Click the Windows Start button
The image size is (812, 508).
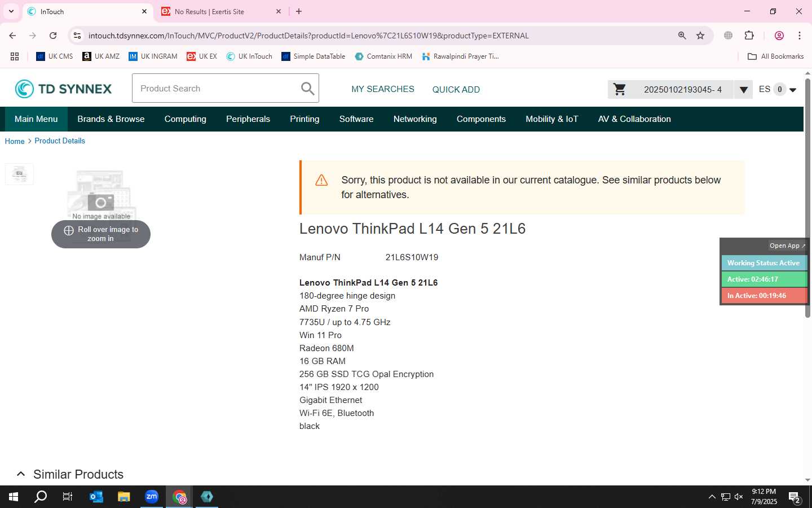pyautogui.click(x=14, y=497)
